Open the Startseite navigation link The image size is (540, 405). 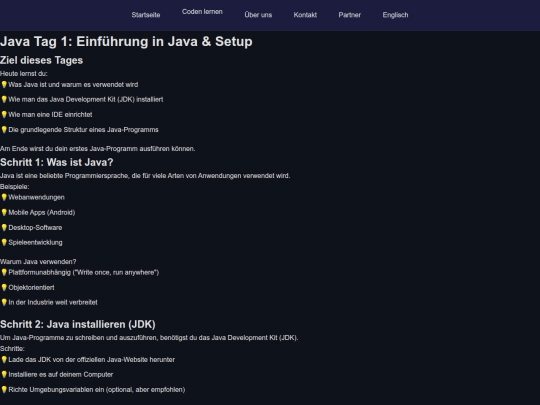(x=146, y=15)
